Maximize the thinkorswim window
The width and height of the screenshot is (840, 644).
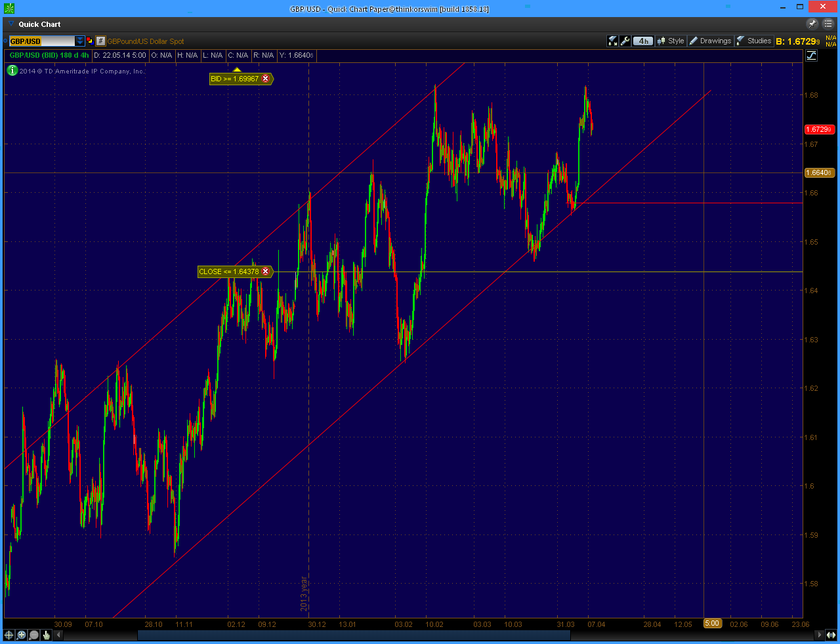pyautogui.click(x=800, y=7)
